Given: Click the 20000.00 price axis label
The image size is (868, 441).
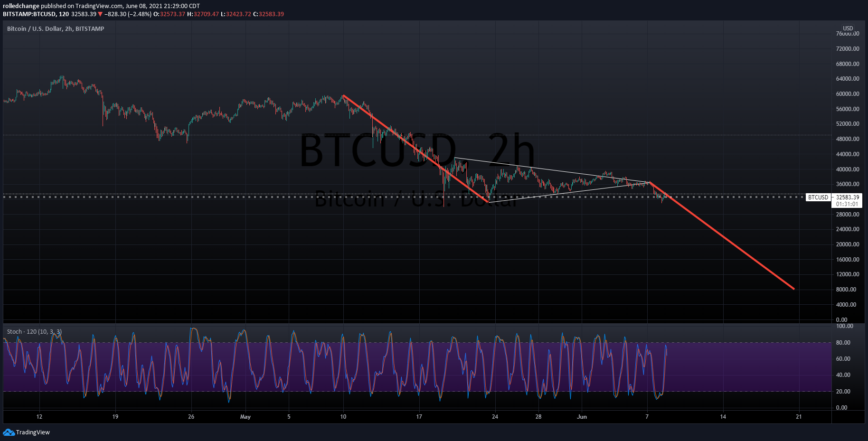Looking at the screenshot, I should point(848,244).
